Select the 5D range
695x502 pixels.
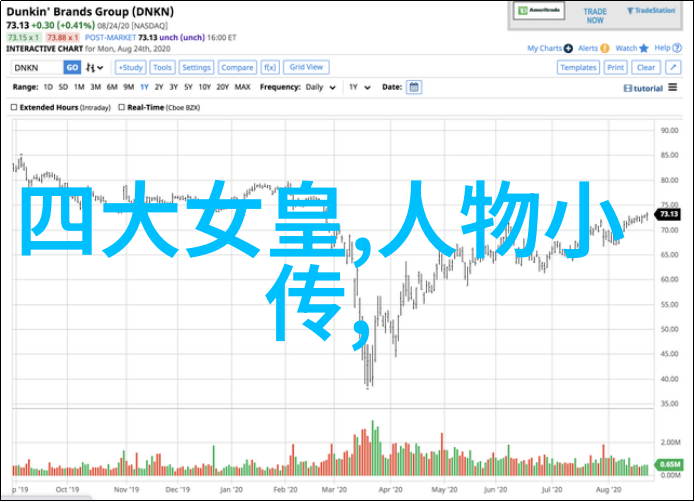[x=63, y=87]
